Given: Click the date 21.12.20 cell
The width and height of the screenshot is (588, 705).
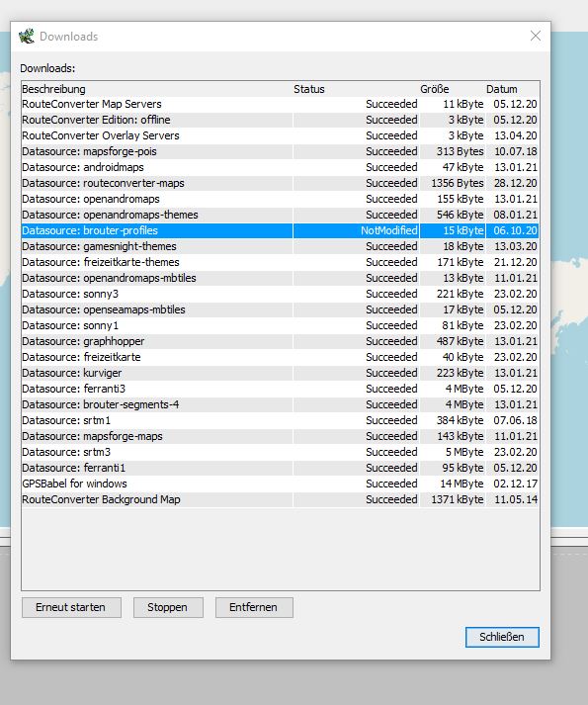Looking at the screenshot, I should pos(512,262).
